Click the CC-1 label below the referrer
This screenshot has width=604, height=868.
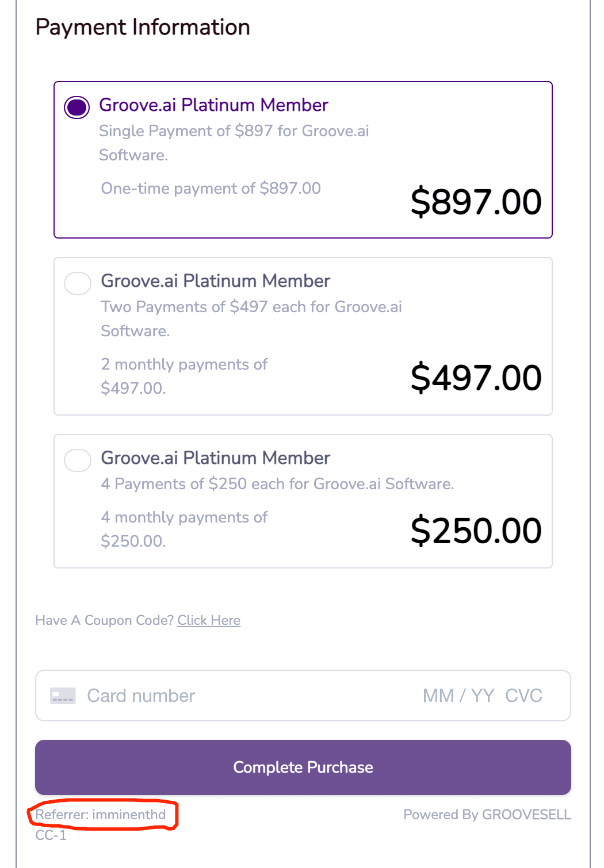51,835
